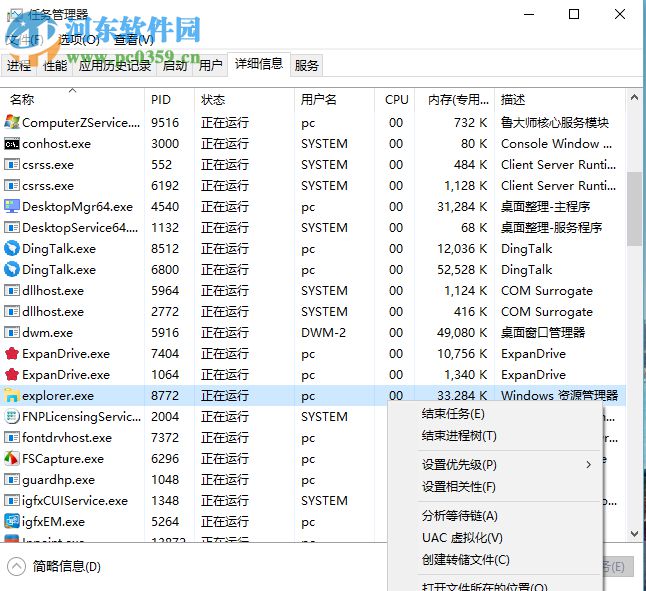This screenshot has height=591, width=646.
Task: Switch to the 用户 tab
Action: pos(210,65)
